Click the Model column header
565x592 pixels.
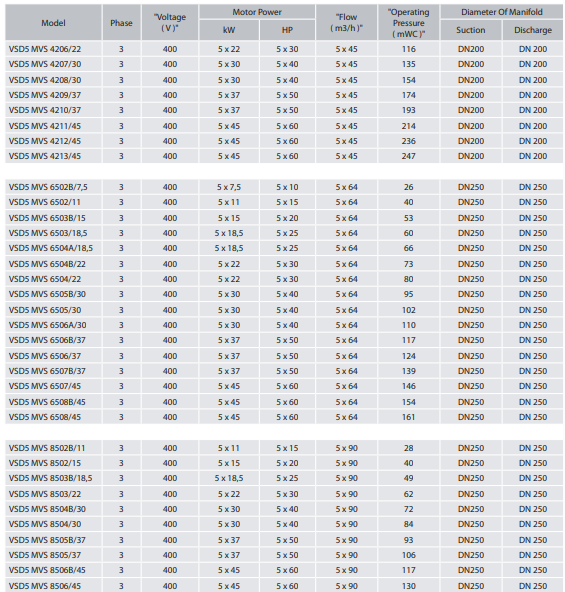53,23
